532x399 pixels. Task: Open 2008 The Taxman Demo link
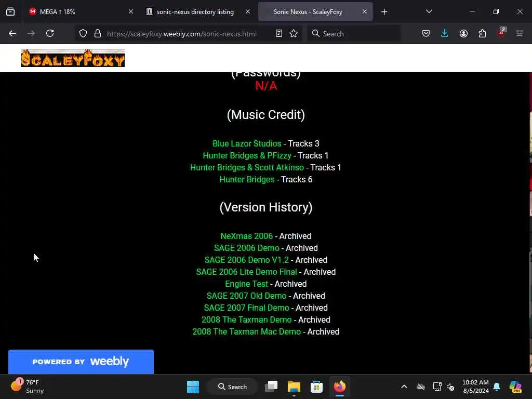click(x=247, y=320)
